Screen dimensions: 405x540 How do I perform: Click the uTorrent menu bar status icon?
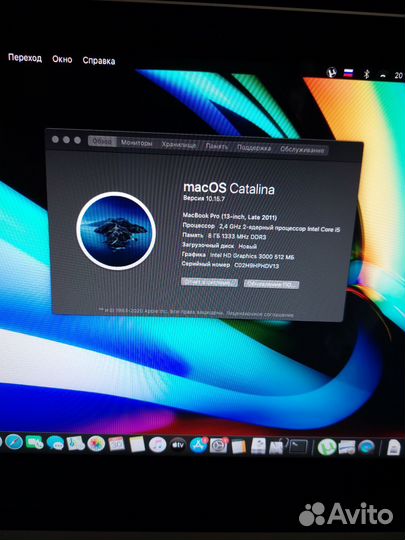pos(331,73)
